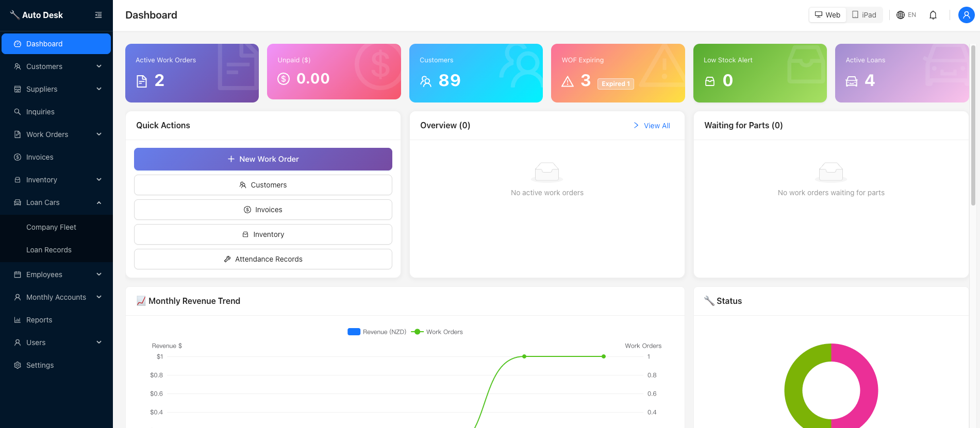
Task: Click the green segment of Status donut
Action: pyautogui.click(x=794, y=389)
